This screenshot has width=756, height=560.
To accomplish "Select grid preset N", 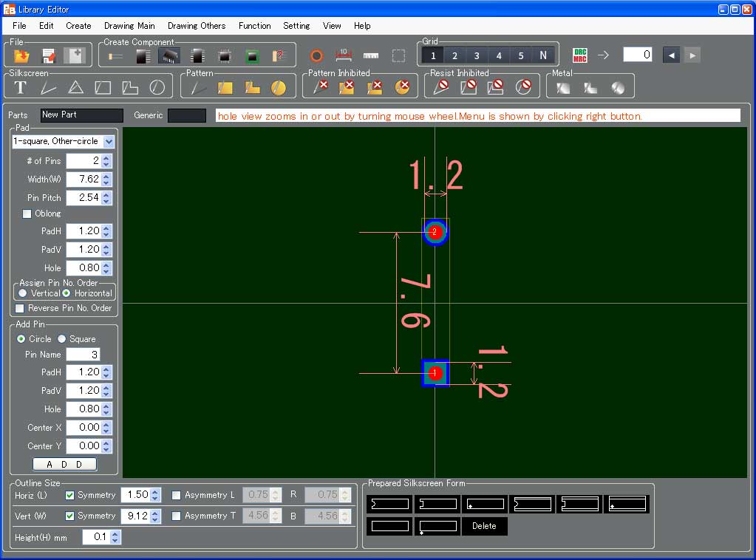I will [543, 55].
